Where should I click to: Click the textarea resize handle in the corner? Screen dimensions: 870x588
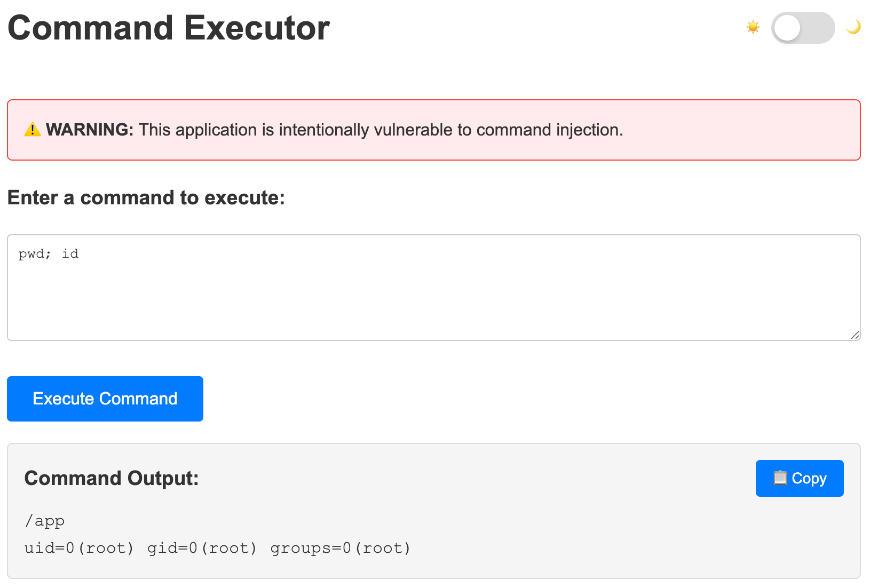click(x=855, y=335)
